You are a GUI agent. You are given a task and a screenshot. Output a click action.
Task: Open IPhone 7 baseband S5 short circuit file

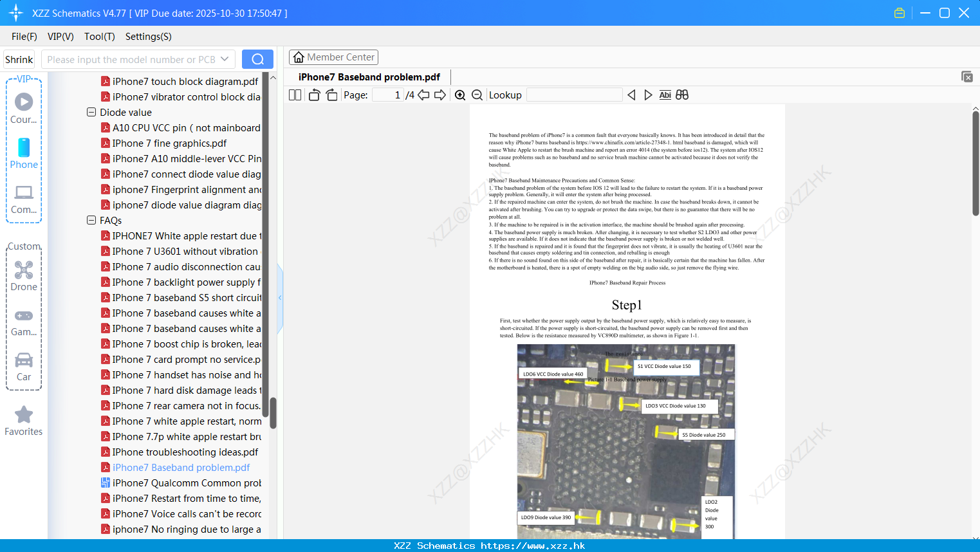tap(181, 298)
